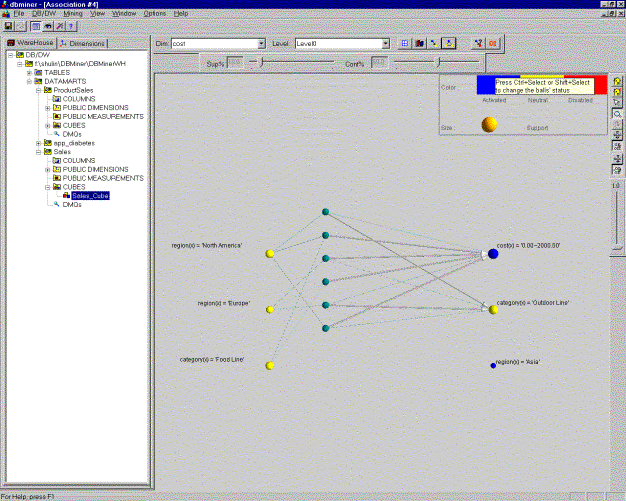Click the magnifier zoom icon in right toolbar
The width and height of the screenshot is (626, 501).
pyautogui.click(x=618, y=114)
